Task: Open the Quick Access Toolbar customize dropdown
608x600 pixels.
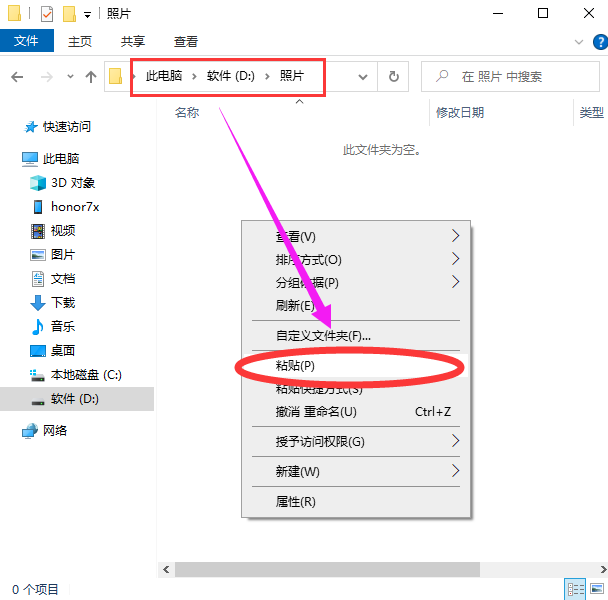Action: 88,15
